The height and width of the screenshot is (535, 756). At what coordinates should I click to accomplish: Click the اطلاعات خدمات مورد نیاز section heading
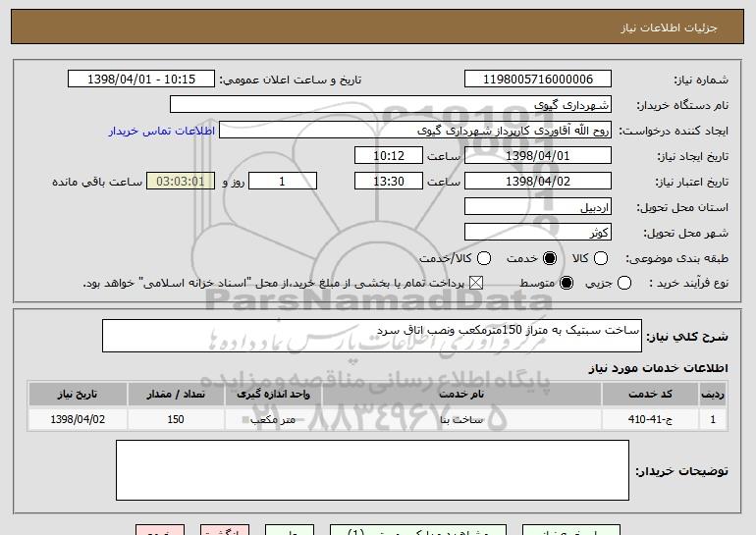coord(658,368)
